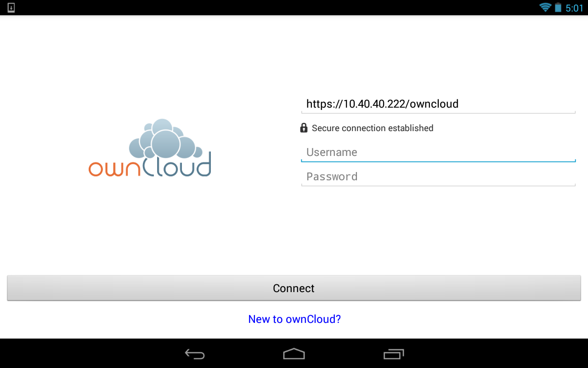Tap the 5:01 clock in status bar

click(x=574, y=8)
